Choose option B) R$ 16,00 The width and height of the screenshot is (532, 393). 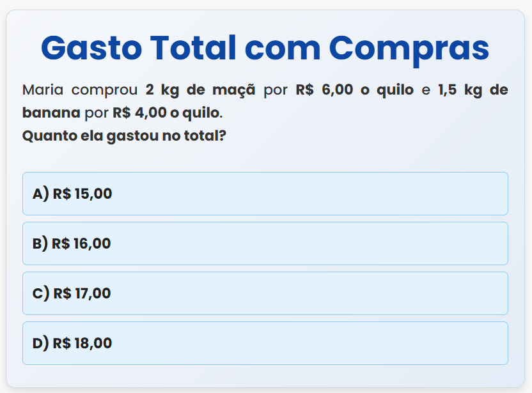tap(265, 243)
